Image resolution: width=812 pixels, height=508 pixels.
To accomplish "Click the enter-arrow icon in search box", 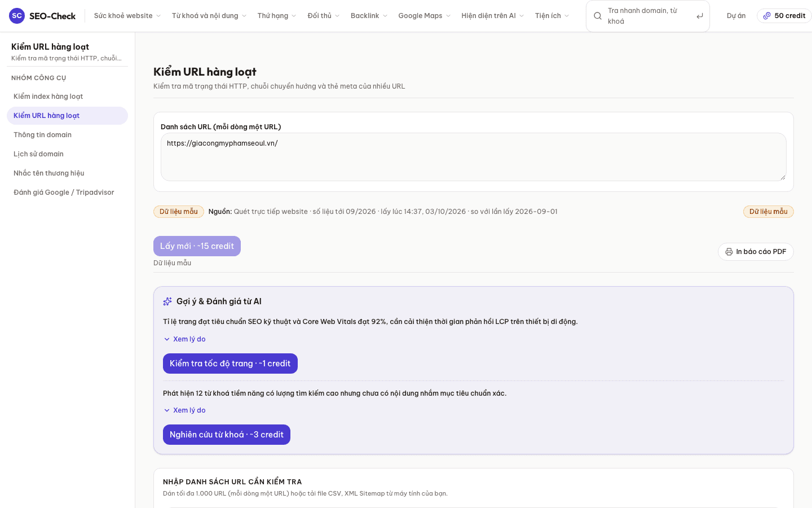I will [x=700, y=16].
